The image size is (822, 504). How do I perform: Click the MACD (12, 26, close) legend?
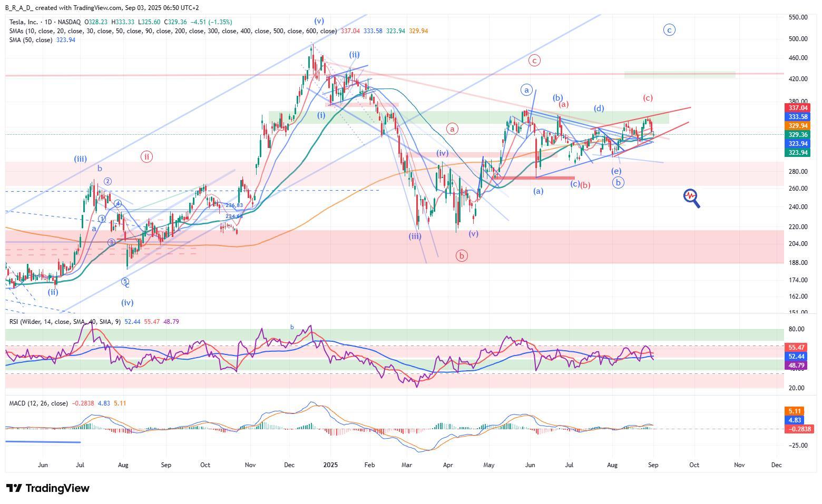click(x=38, y=403)
